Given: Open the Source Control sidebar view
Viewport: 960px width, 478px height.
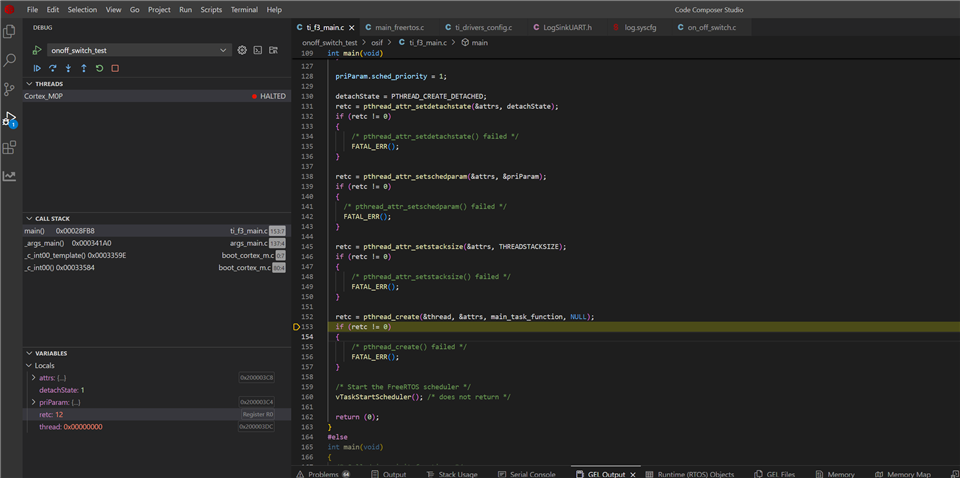Looking at the screenshot, I should click(10, 89).
